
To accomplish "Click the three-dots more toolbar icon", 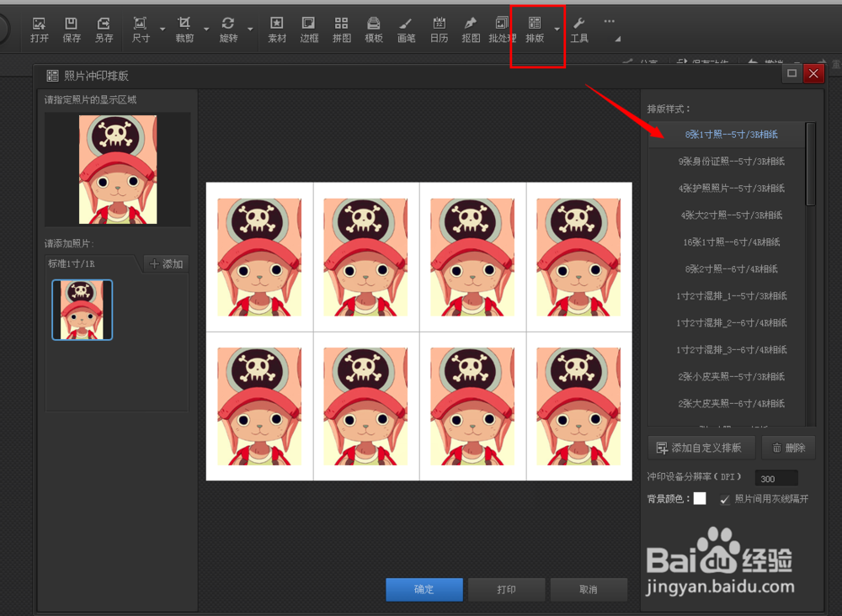I will click(x=609, y=22).
